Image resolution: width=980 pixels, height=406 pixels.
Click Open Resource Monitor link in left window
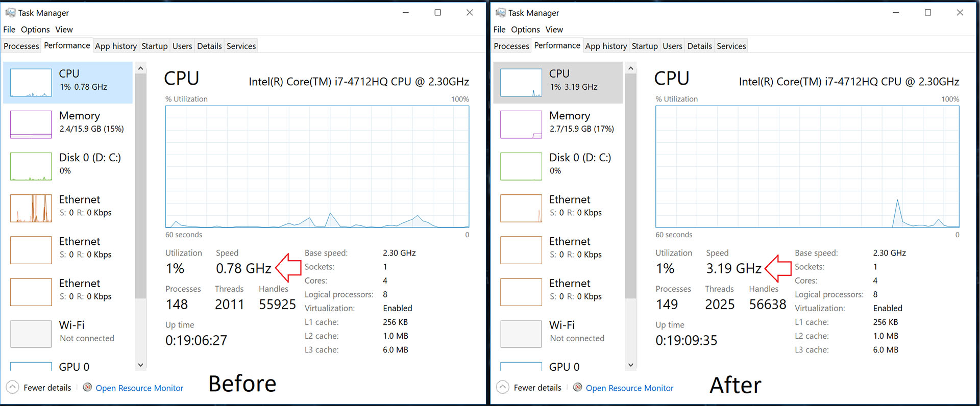pos(139,388)
